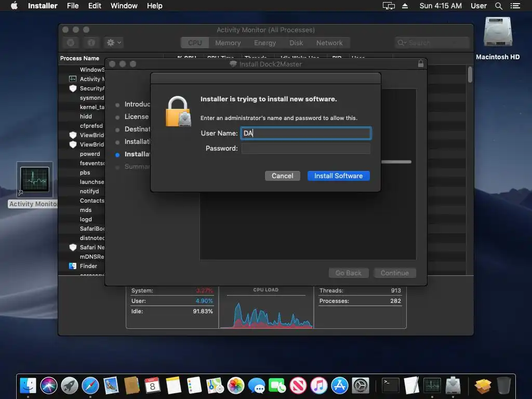Click Installer icon in Dock

453,386
